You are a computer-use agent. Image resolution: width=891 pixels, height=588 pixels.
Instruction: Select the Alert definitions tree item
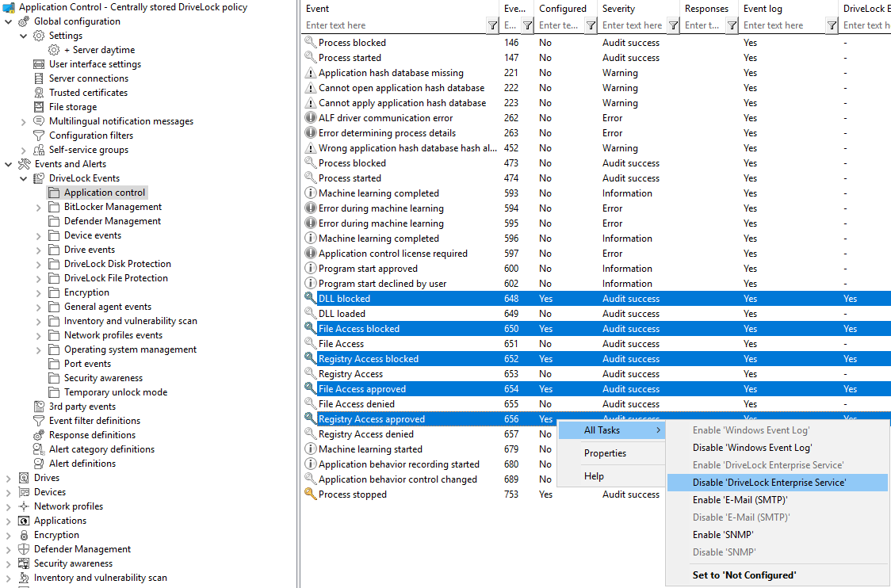coord(82,464)
